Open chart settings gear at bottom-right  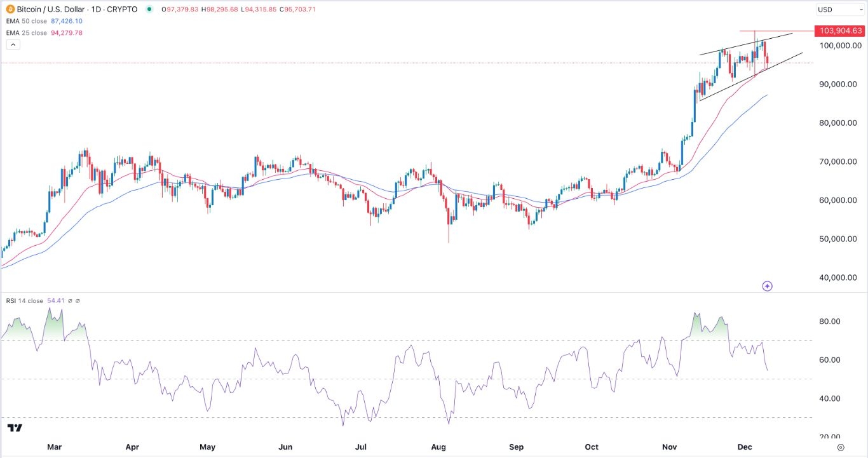[841, 447]
